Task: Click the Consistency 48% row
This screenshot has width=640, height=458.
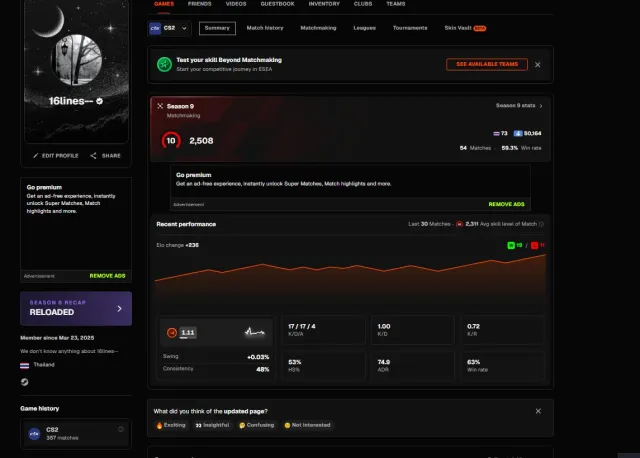Action: [216, 369]
